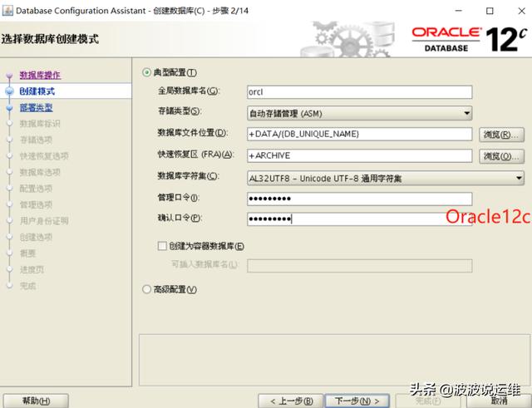
Task: Open the 存储类型 ASM dropdown
Action: [x=360, y=113]
